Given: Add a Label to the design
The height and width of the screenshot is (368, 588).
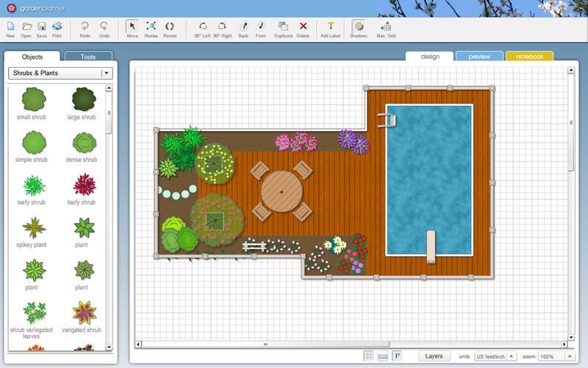Looking at the screenshot, I should click(x=330, y=29).
